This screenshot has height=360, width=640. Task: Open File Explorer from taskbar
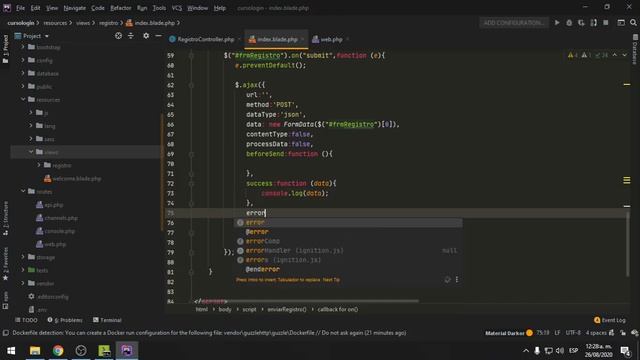click(35, 350)
